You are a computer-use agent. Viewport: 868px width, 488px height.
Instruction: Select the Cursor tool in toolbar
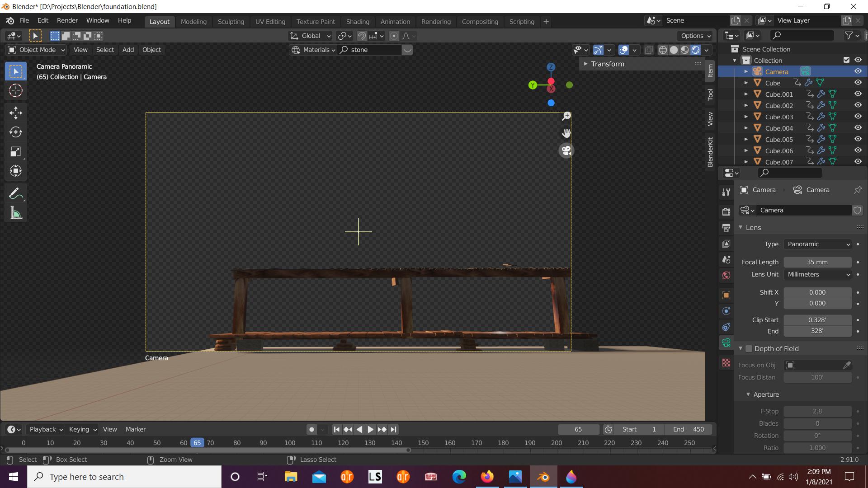(x=16, y=90)
